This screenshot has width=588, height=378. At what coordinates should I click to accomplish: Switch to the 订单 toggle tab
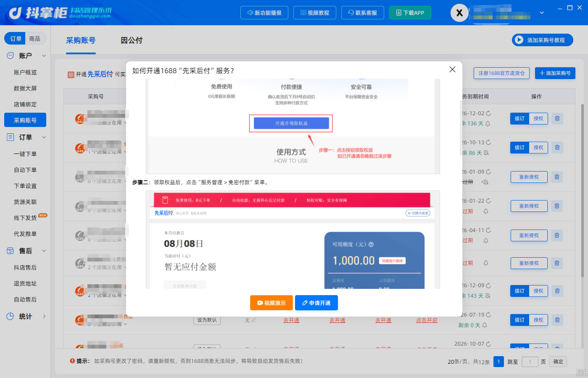click(x=16, y=38)
